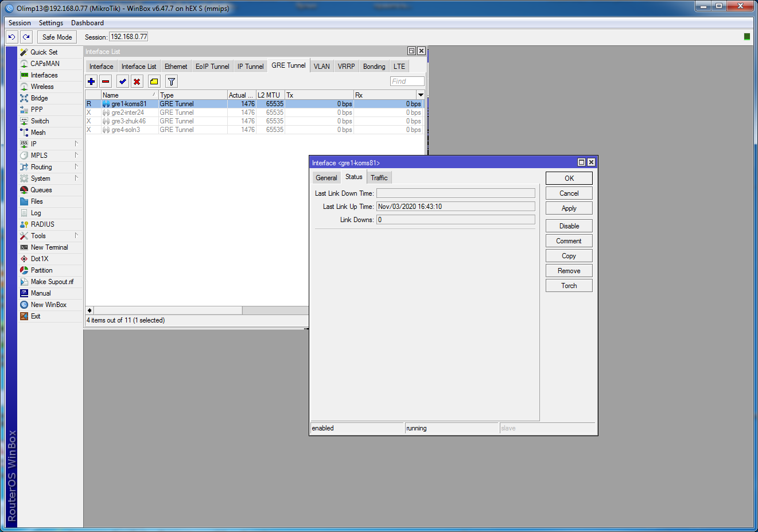Select the gre2-inter24 row
758x532 pixels.
coord(255,112)
